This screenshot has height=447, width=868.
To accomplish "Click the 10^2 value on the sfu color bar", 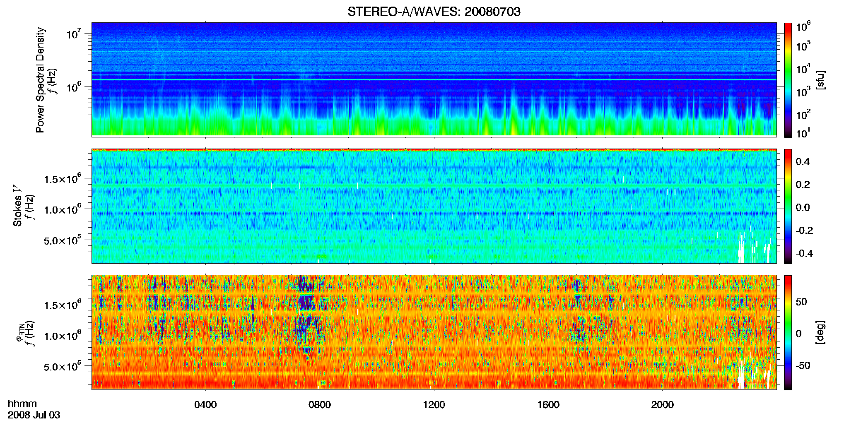I will click(803, 114).
